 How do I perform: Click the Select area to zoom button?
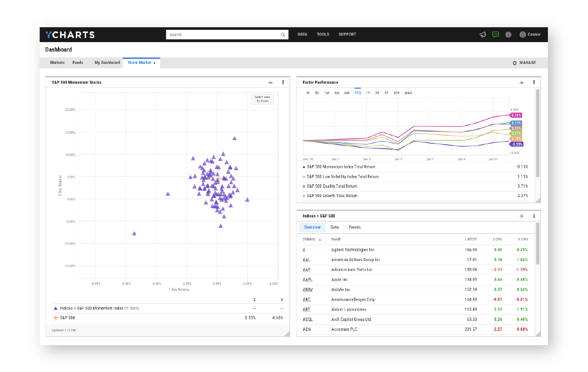point(262,99)
